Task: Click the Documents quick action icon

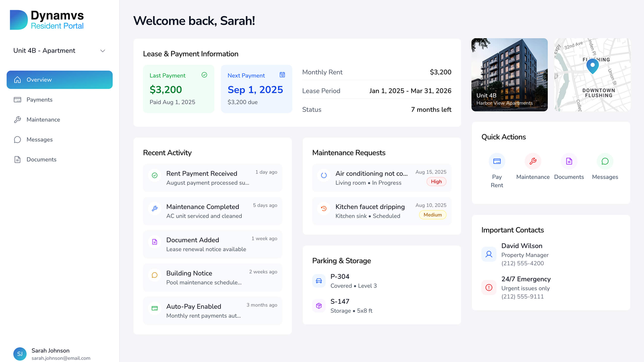Action: pos(569,161)
